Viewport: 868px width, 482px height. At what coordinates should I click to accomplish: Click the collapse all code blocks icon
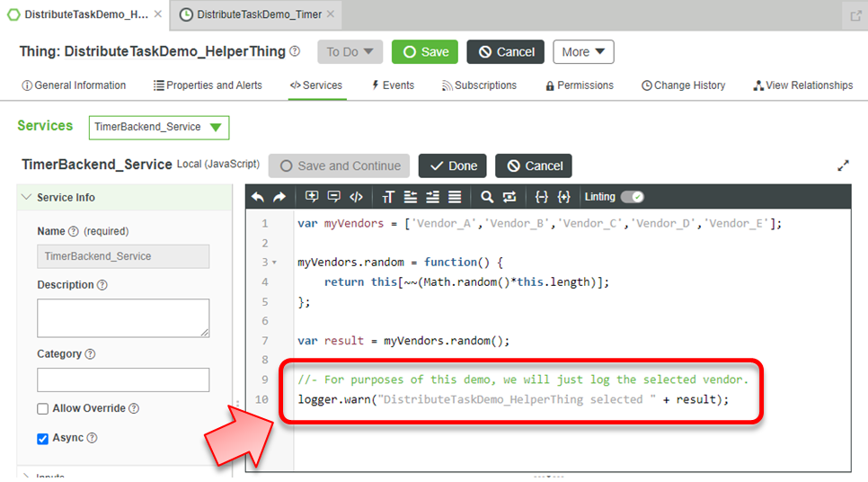pyautogui.click(x=542, y=197)
